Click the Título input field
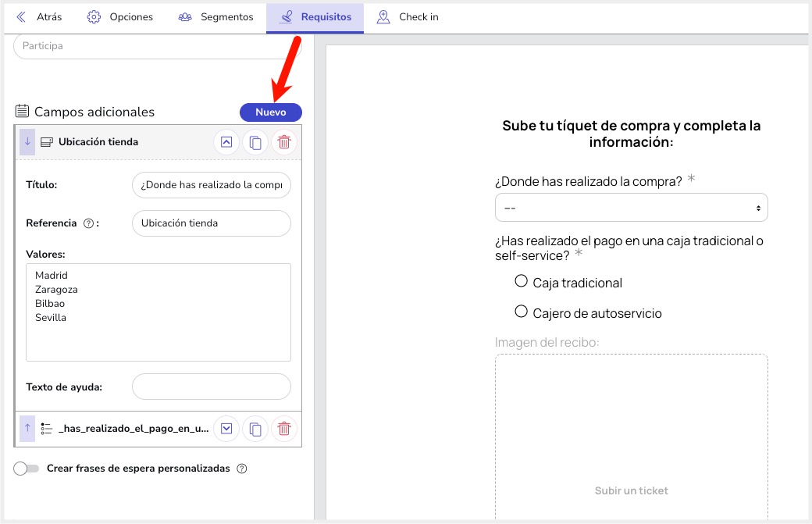 pyautogui.click(x=212, y=186)
